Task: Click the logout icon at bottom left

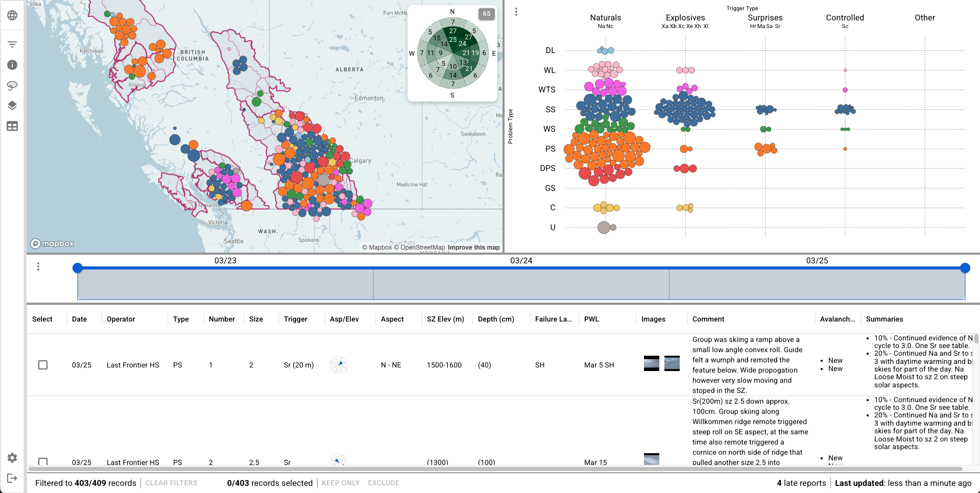Action: [12, 478]
